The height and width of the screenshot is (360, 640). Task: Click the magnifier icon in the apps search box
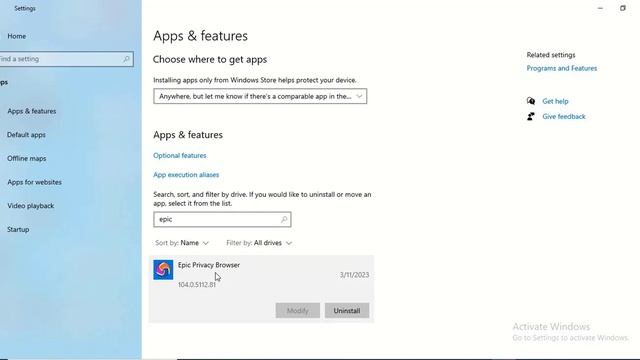284,220
